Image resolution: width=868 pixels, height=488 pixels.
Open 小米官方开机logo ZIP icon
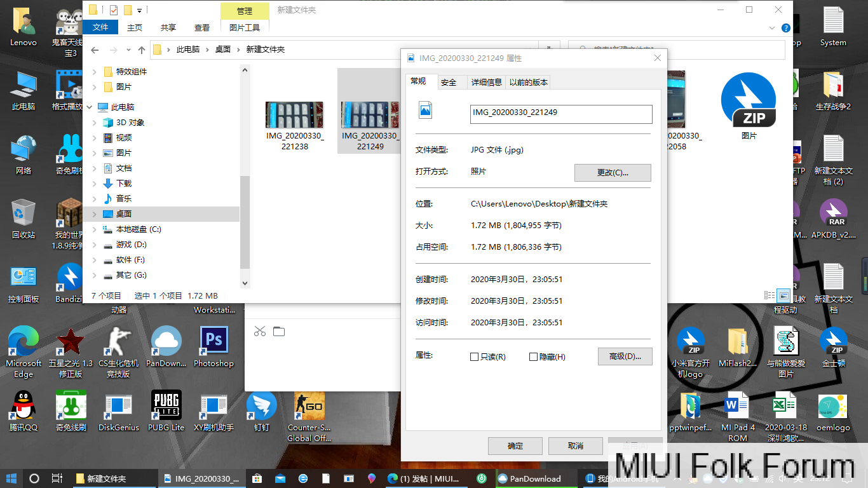(690, 352)
